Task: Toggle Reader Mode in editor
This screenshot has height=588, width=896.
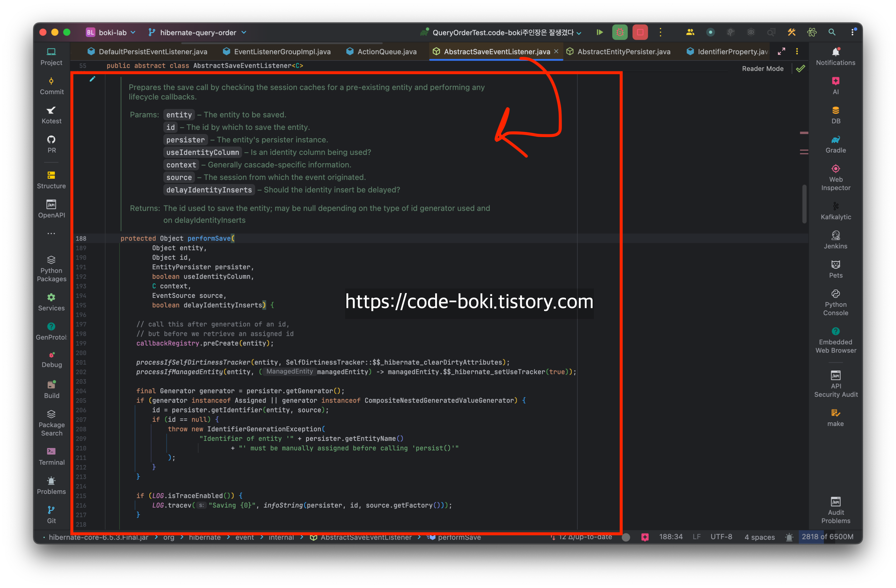Action: click(762, 68)
